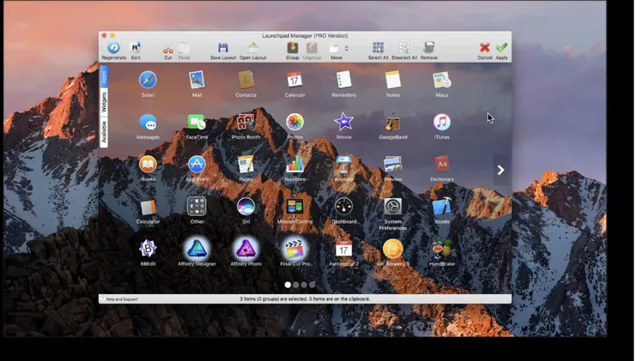Select the Notes app icon

pyautogui.click(x=392, y=80)
